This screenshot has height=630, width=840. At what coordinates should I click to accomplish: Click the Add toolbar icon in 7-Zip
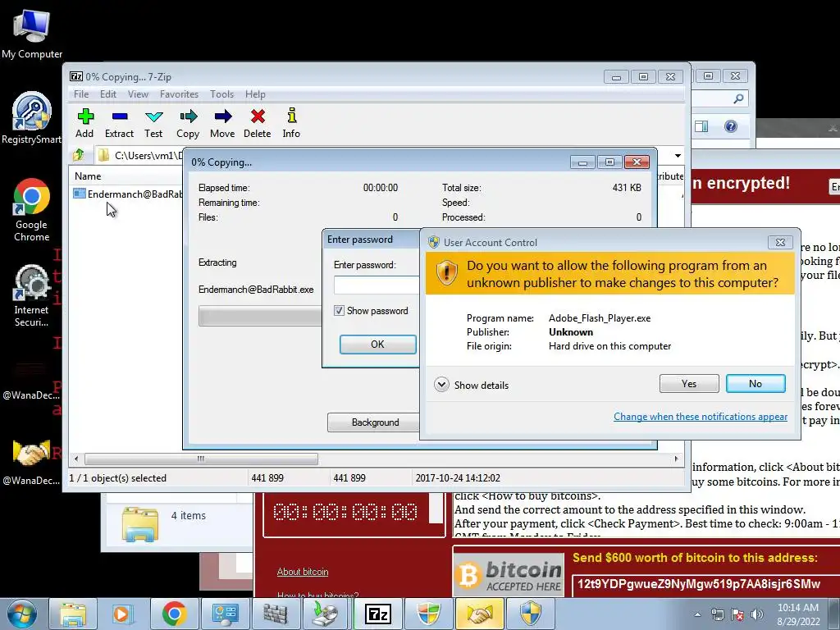(84, 123)
